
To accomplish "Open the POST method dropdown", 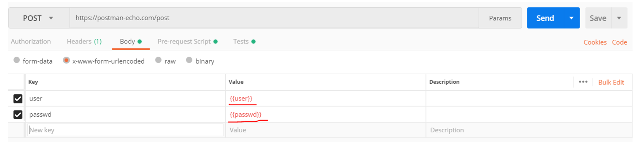I will click(x=38, y=18).
